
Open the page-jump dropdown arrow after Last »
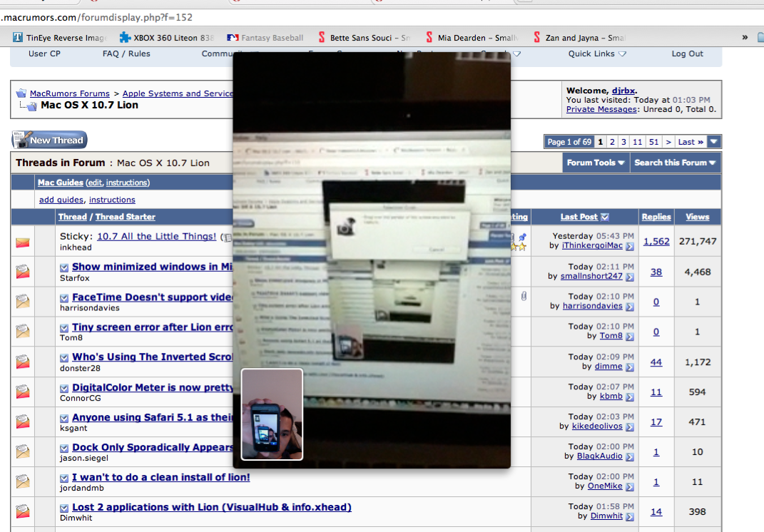point(714,142)
